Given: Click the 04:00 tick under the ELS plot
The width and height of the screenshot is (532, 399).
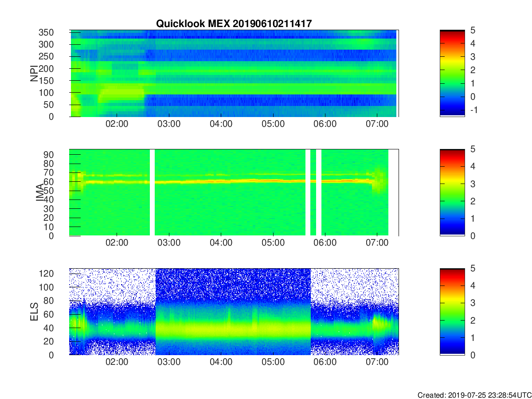Looking at the screenshot, I should [x=221, y=363].
